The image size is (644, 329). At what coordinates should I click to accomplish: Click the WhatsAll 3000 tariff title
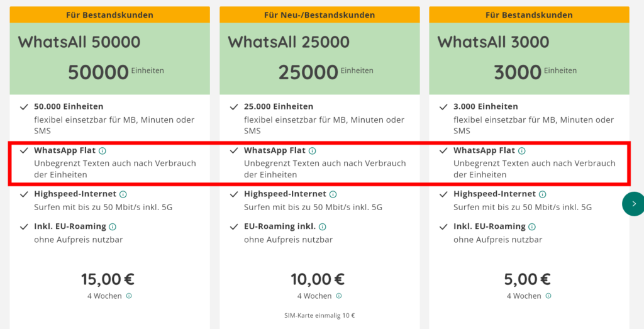coord(494,42)
